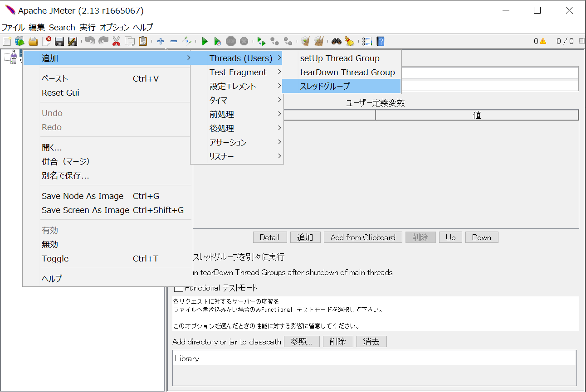The height and width of the screenshot is (392, 586).
Task: Click the blue question mark Help icon
Action: pos(381,42)
